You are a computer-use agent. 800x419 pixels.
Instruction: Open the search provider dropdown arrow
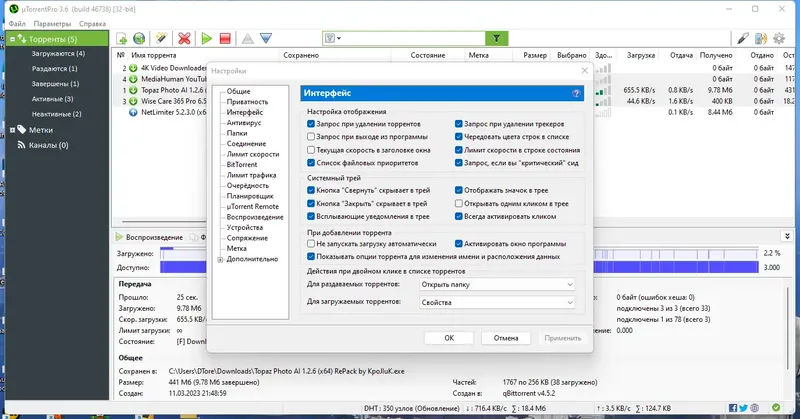pos(339,38)
